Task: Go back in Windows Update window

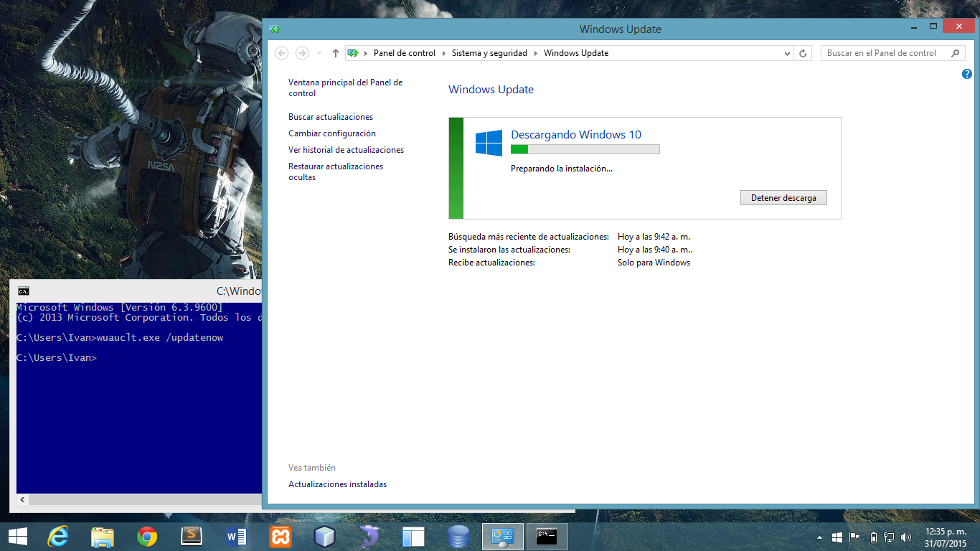Action: pyautogui.click(x=282, y=53)
